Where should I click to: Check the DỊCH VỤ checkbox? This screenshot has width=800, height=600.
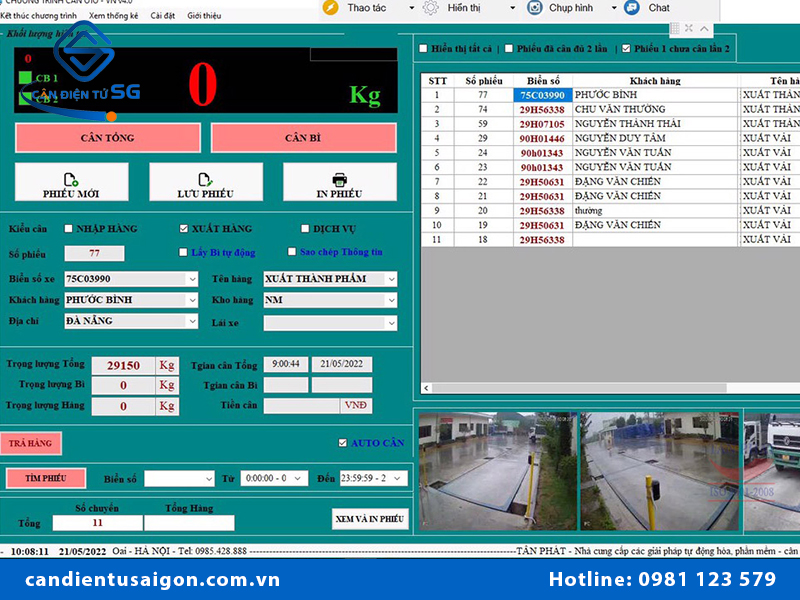tap(305, 229)
